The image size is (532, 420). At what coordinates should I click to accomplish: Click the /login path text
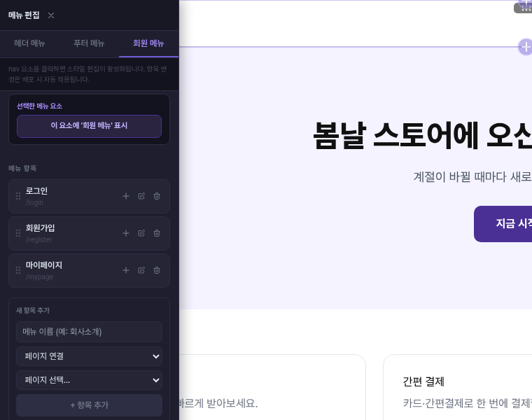point(34,202)
